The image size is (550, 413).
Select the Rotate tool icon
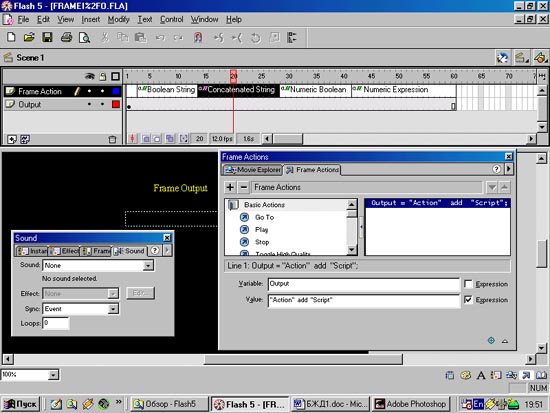click(255, 37)
